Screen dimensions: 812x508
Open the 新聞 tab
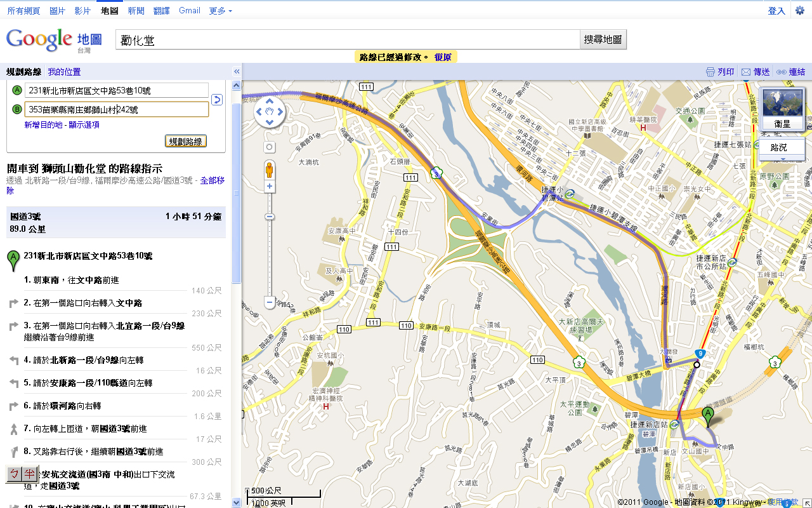click(136, 11)
